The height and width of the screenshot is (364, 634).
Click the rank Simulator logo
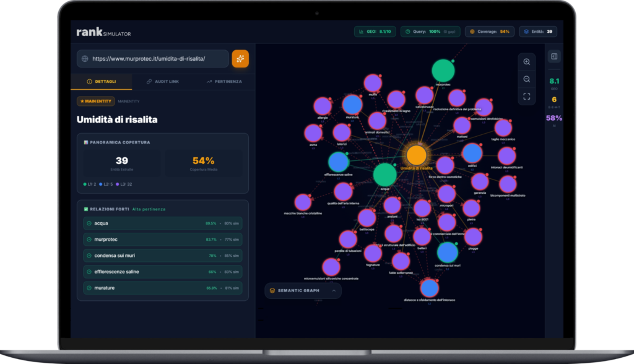coord(103,32)
